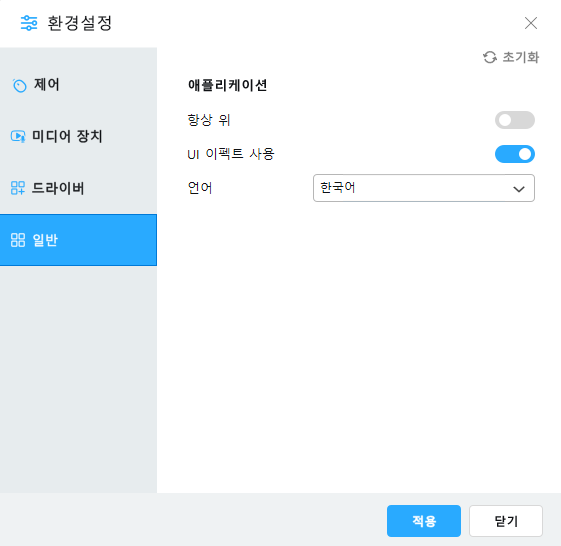561x546 pixels.
Task: Select the 일반 tab in sidebar
Action: (x=78, y=240)
